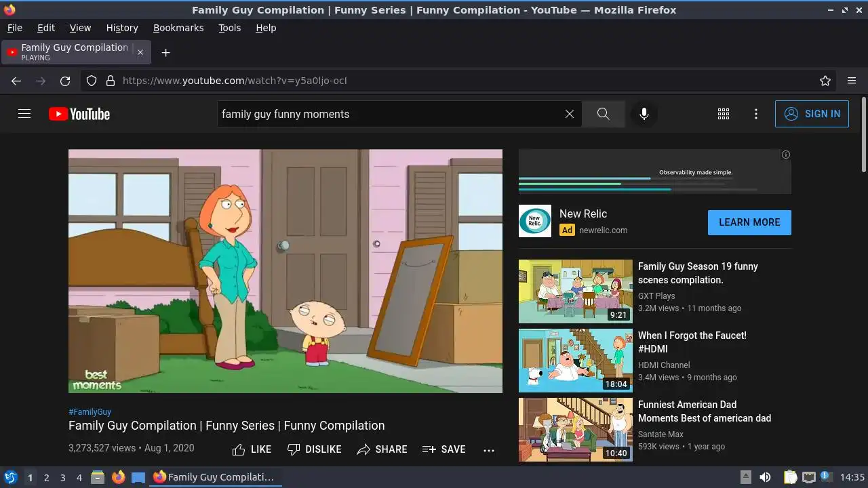View site info via padlock icon
The height and width of the screenshot is (488, 868).
pyautogui.click(x=111, y=81)
